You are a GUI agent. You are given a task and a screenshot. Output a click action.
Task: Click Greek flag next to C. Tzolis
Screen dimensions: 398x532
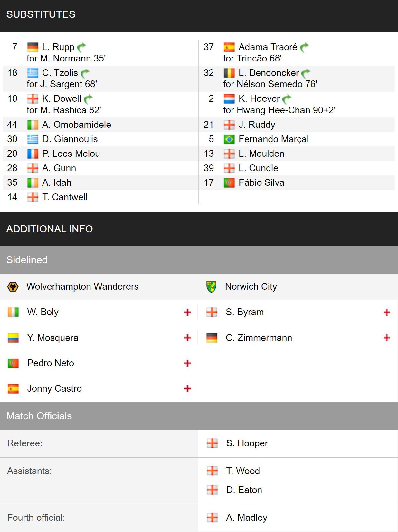pyautogui.click(x=33, y=73)
